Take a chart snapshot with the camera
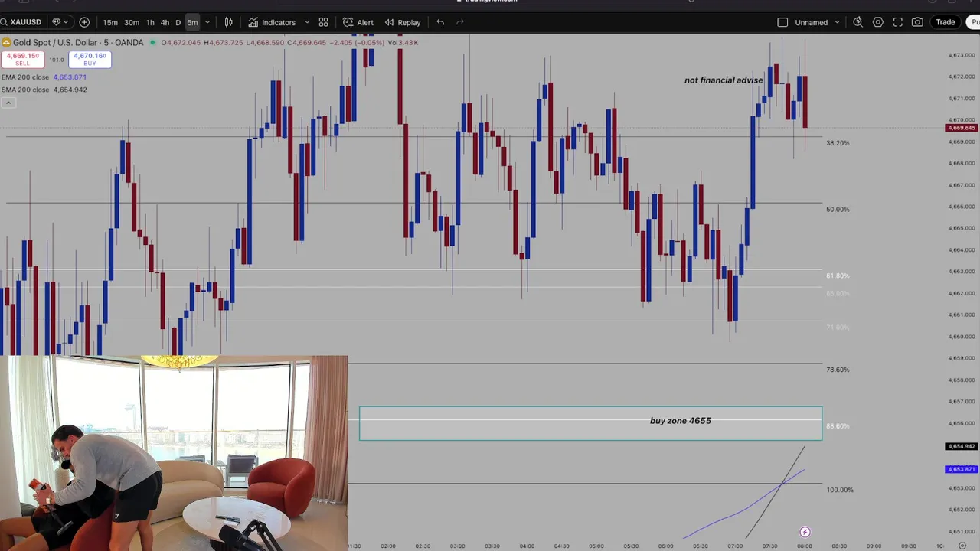980x551 pixels. pyautogui.click(x=917, y=22)
